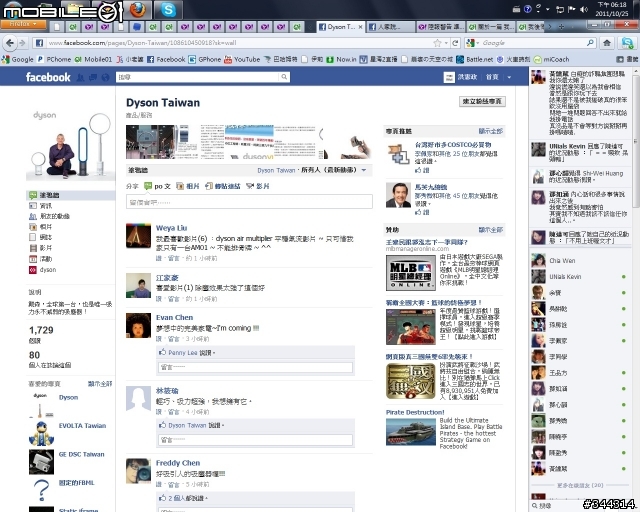
Task: Open the Facebook account dropdown arrow
Action: tap(509, 77)
